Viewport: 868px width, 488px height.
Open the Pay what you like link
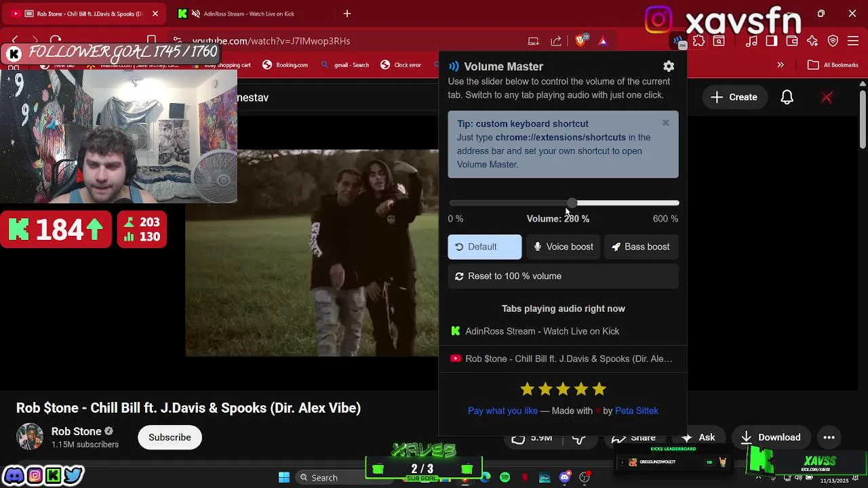pos(502,411)
